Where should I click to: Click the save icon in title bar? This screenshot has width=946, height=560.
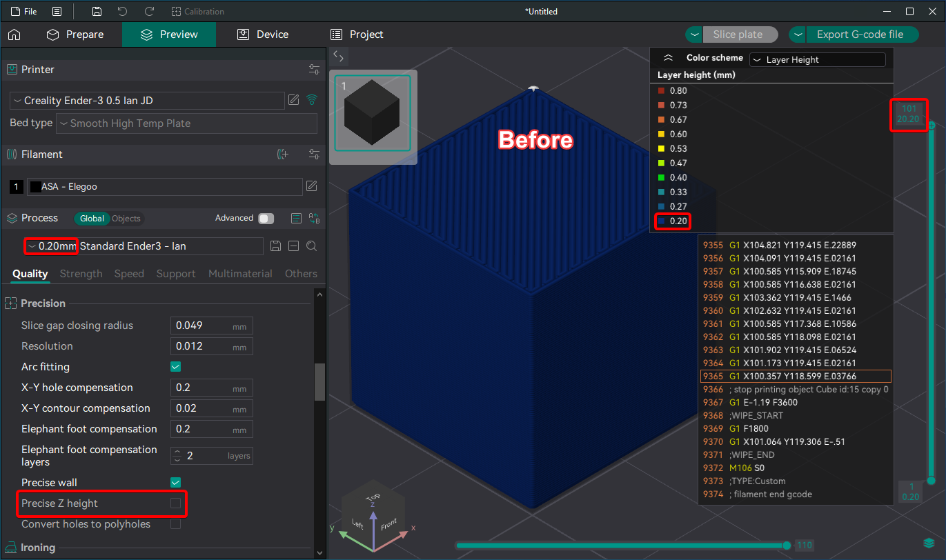[x=97, y=12]
